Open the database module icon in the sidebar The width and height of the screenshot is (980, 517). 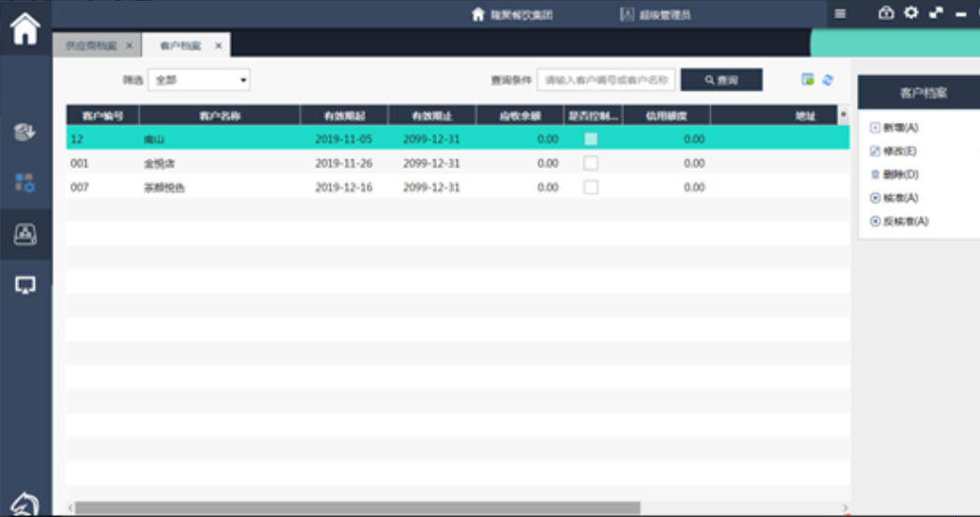(x=24, y=132)
